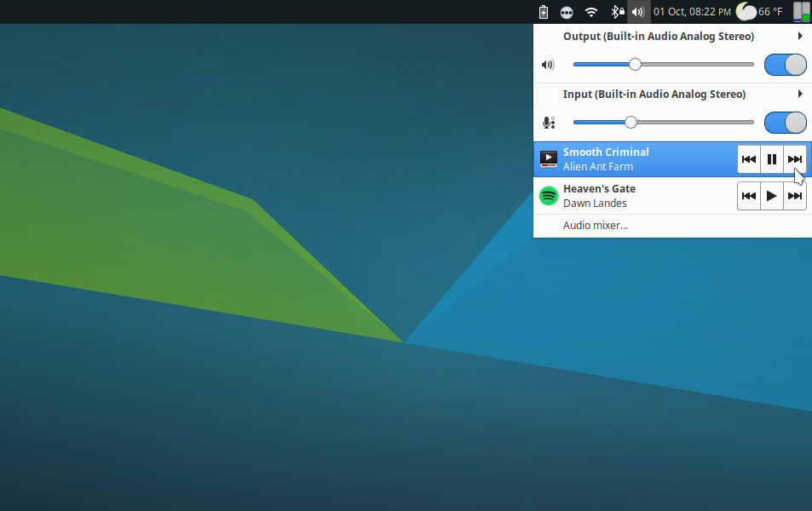
Task: Expand Input Built-in Audio device options
Action: click(x=799, y=94)
